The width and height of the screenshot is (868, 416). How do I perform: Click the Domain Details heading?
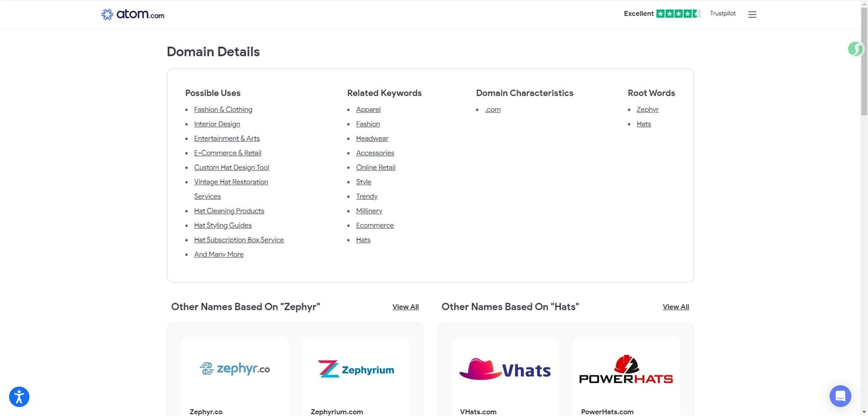pos(213,52)
